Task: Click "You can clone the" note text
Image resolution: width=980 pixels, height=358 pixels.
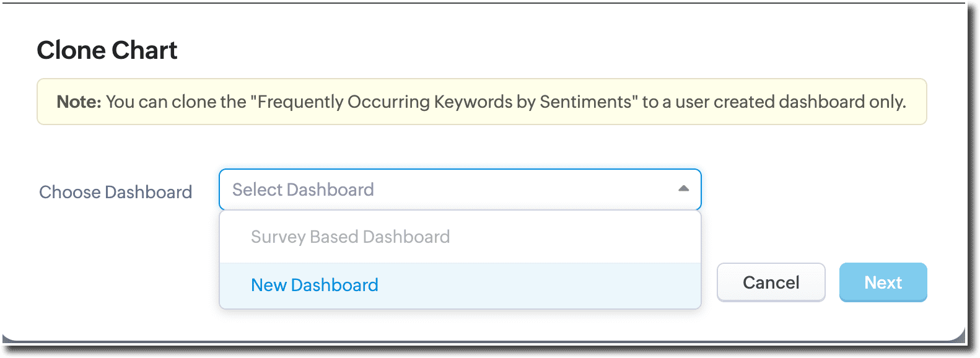Action: [x=176, y=102]
